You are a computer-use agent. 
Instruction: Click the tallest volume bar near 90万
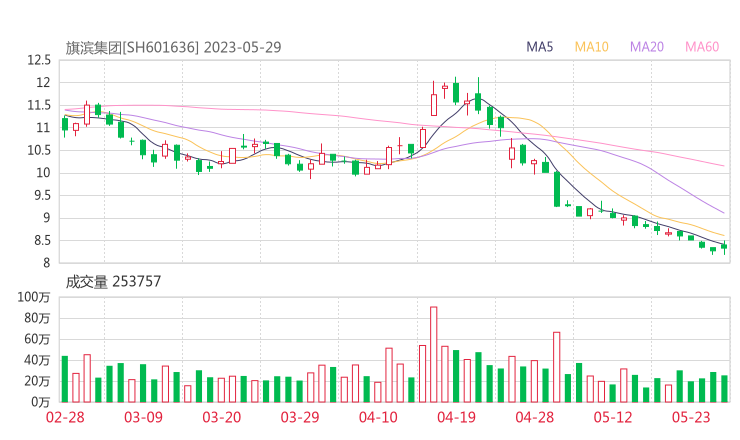click(x=434, y=355)
